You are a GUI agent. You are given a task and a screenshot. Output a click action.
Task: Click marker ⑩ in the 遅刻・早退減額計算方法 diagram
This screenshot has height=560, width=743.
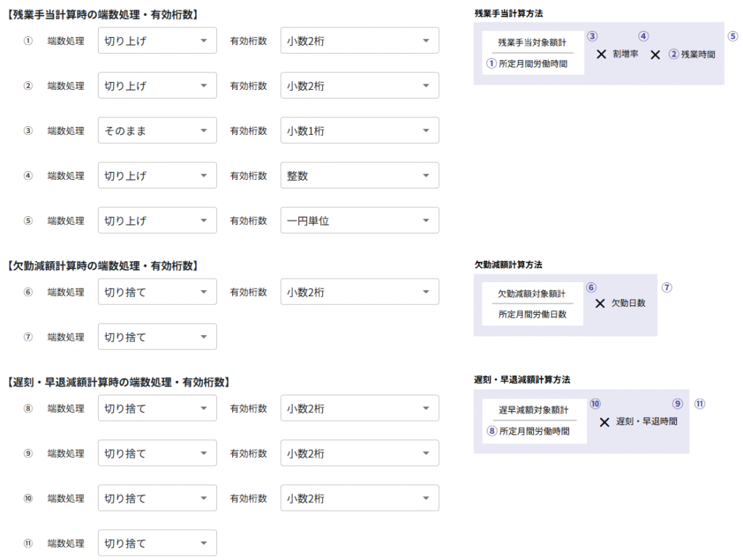(595, 404)
